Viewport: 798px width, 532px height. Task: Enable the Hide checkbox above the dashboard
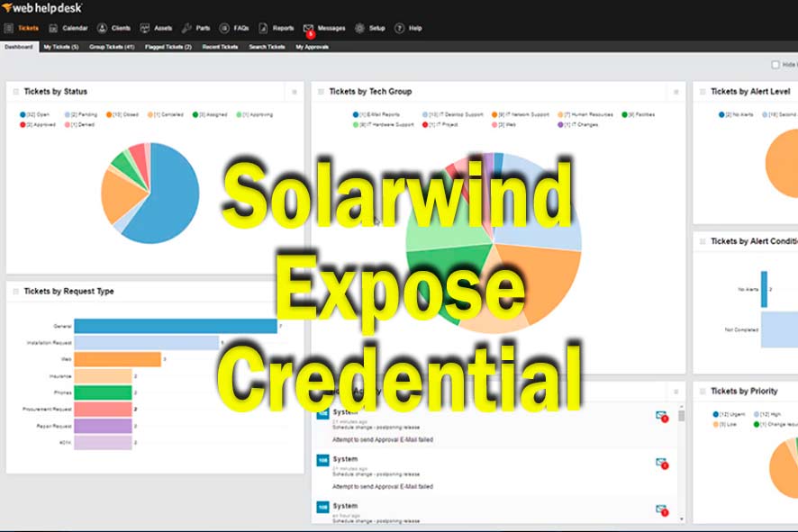point(775,65)
